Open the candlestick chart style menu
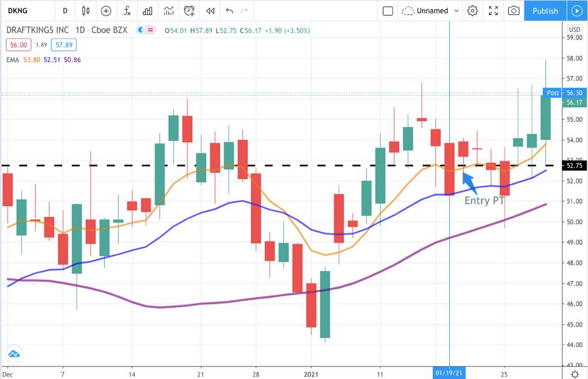The image size is (588, 379). tap(86, 11)
